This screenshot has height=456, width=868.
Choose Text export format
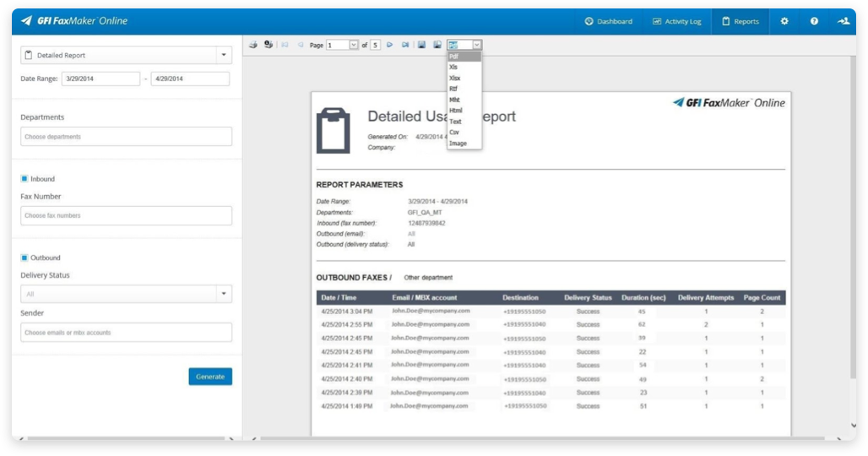[464, 122]
